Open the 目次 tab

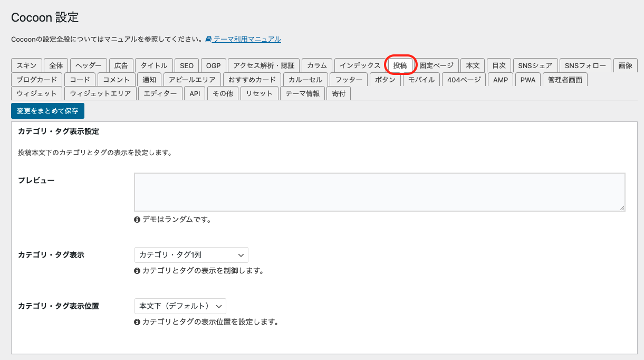click(499, 65)
